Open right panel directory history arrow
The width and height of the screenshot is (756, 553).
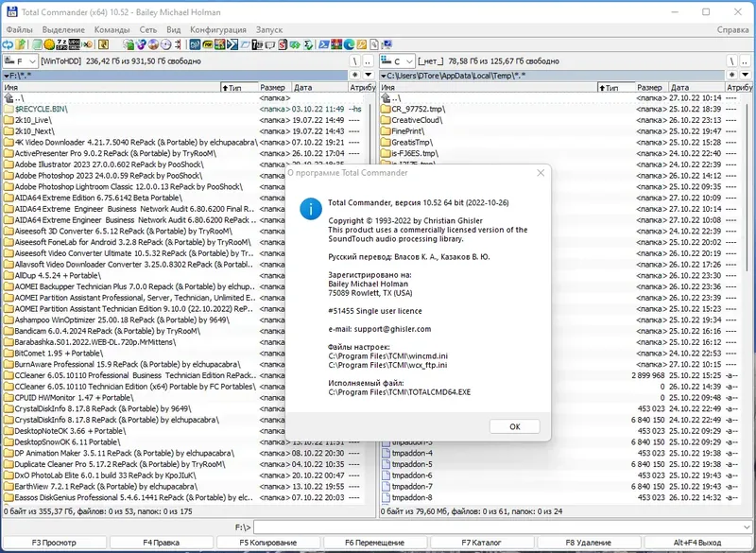(746, 75)
